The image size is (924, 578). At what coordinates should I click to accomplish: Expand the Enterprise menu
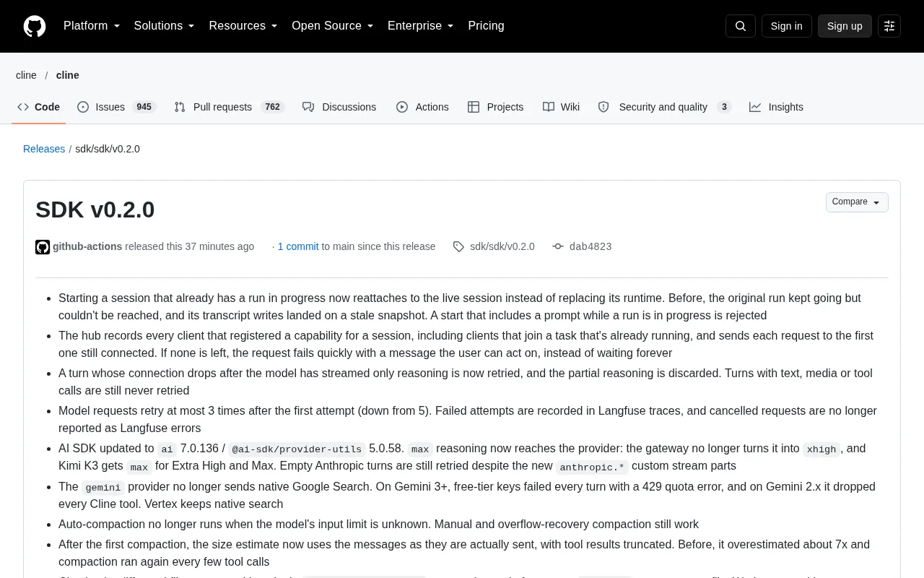pos(421,26)
